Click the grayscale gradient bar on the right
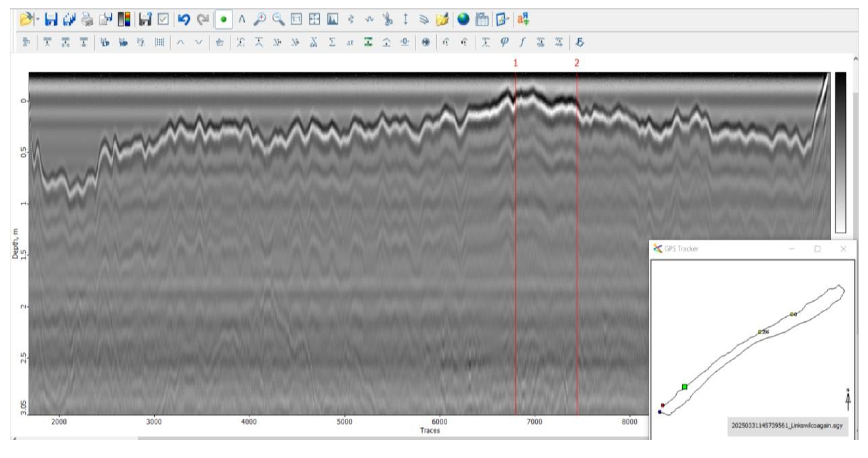Viewport: 868px width, 458px height. 840,152
